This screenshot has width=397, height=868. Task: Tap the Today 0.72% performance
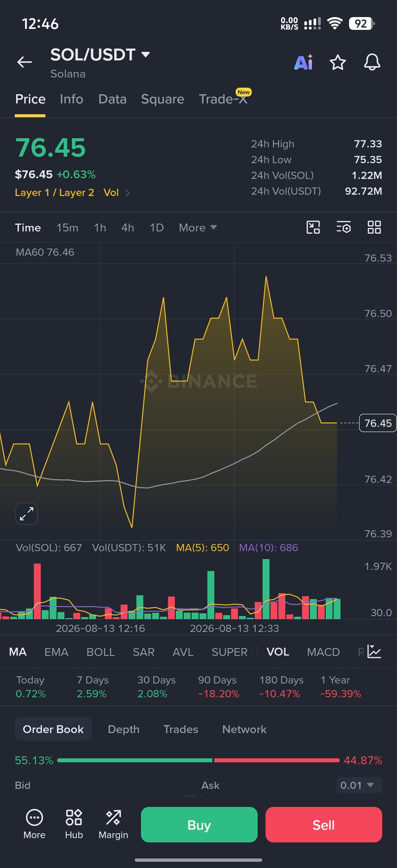pos(30,686)
